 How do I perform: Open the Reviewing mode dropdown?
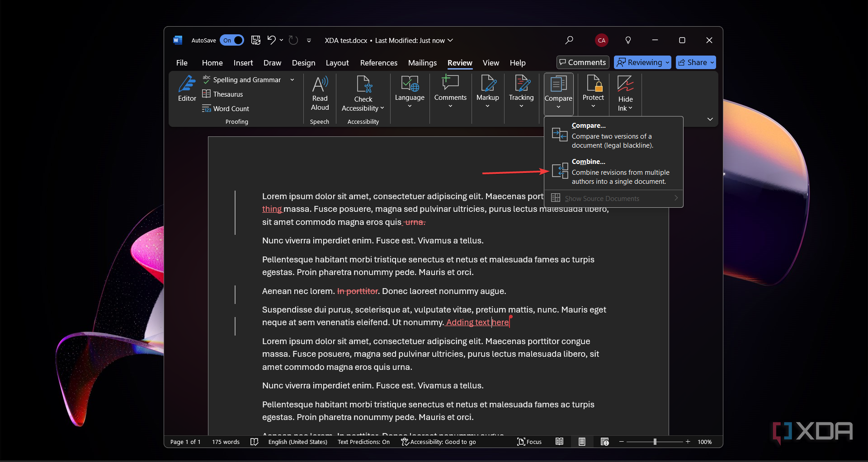[x=642, y=62]
